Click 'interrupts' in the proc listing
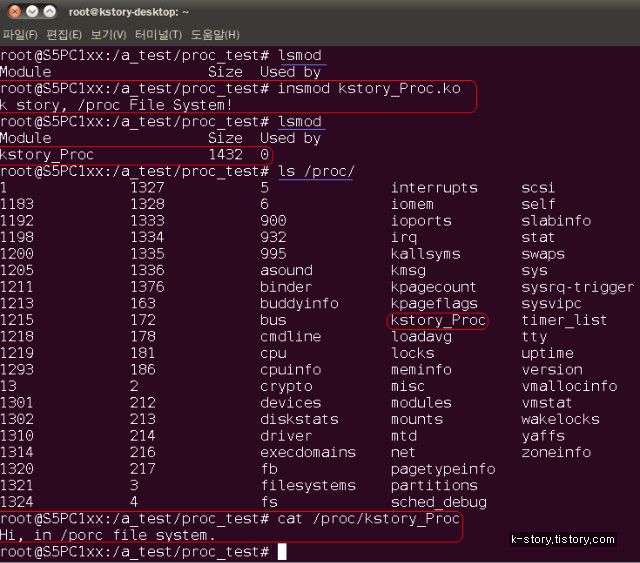The image size is (640, 563). 434,188
